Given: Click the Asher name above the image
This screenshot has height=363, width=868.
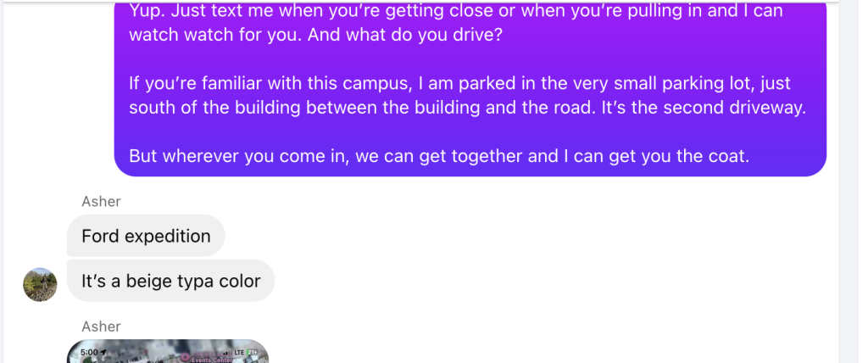Looking at the screenshot, I should point(101,327).
